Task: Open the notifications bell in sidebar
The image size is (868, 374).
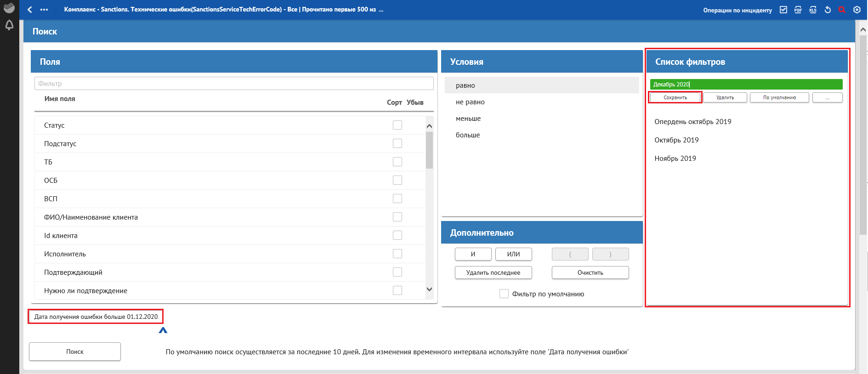Action: [x=9, y=25]
